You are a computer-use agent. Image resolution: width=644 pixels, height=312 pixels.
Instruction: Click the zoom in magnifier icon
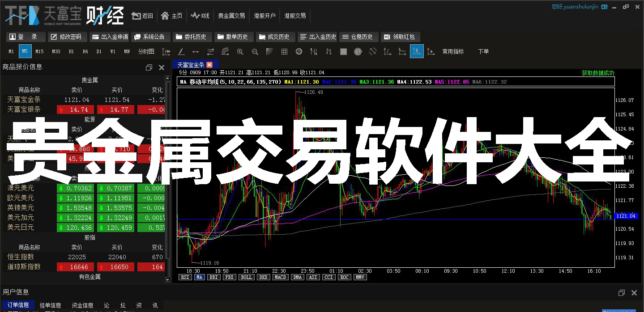point(240,51)
